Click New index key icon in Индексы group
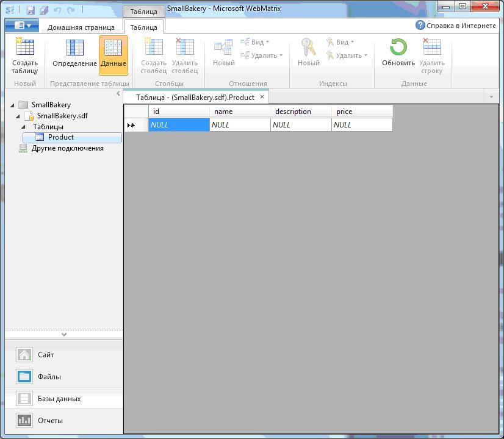 tap(309, 47)
